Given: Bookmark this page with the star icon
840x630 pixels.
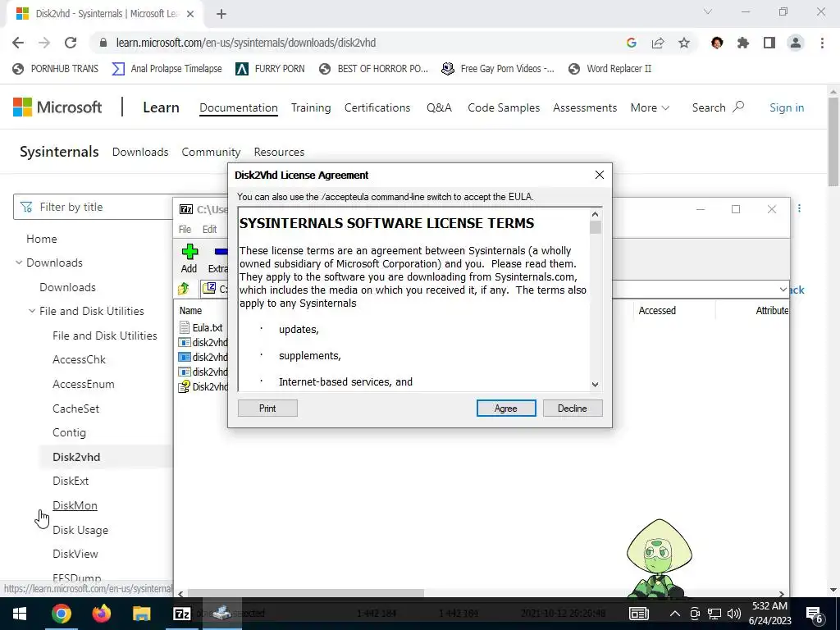Looking at the screenshot, I should pyautogui.click(x=684, y=43).
